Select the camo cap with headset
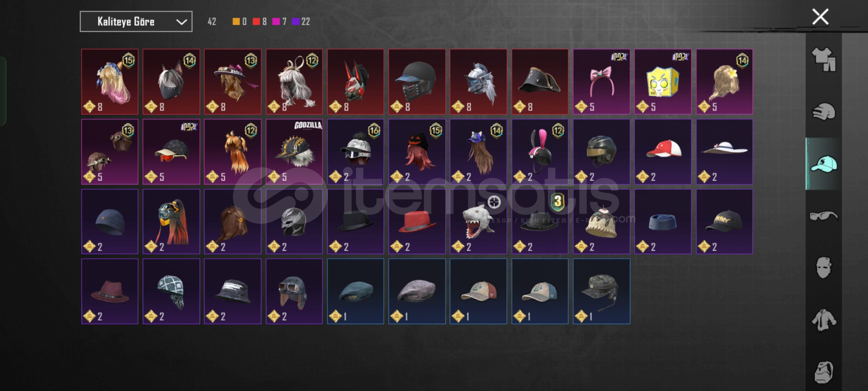This screenshot has height=391, width=868. (x=601, y=291)
